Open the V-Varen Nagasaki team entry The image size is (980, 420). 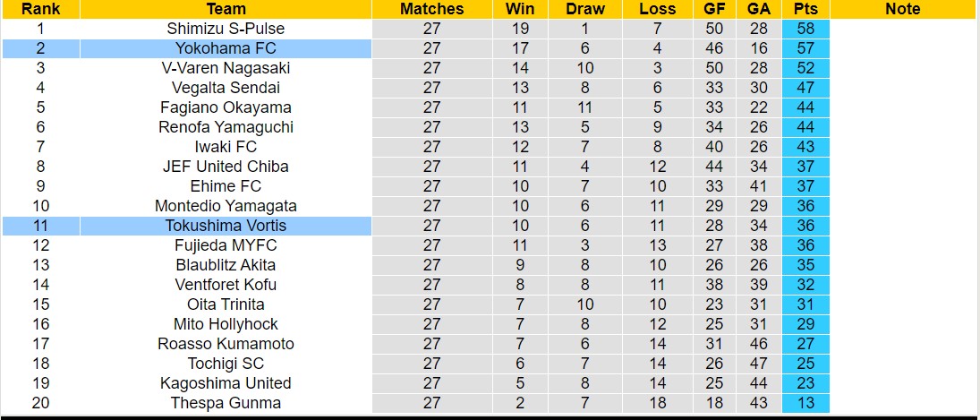pyautogui.click(x=226, y=68)
